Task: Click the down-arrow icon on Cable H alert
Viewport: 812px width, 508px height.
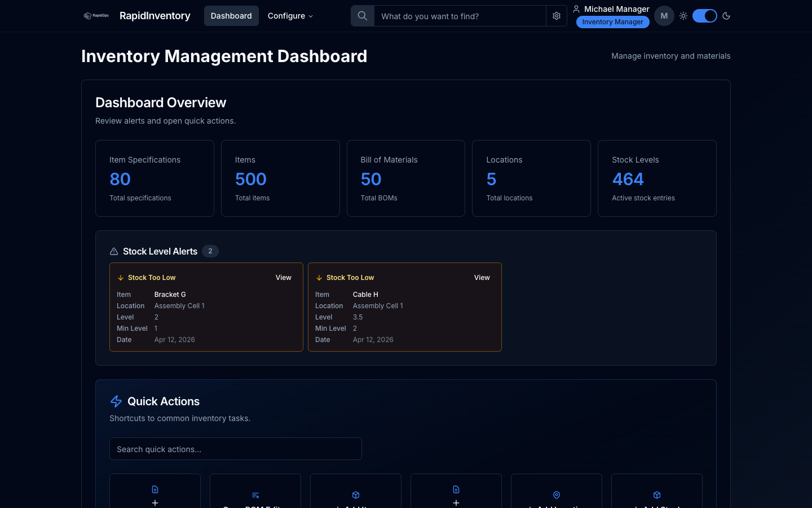Action: point(319,278)
